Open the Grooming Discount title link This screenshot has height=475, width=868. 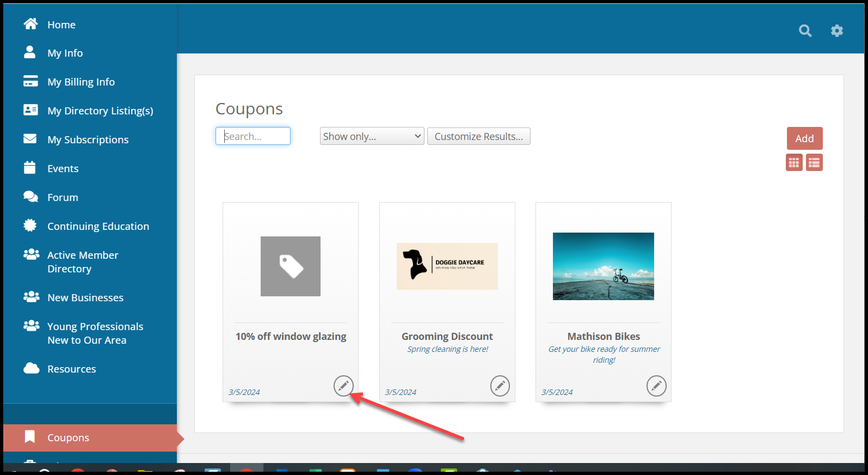[447, 336]
